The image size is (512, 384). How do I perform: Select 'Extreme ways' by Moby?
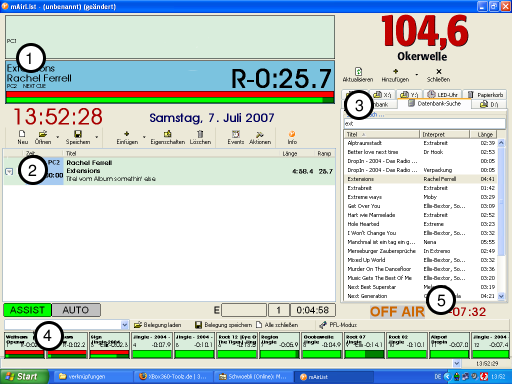421,197
